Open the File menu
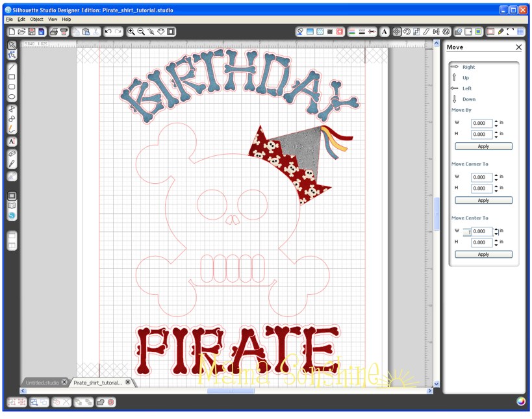This screenshot has height=419, width=532. 8,19
